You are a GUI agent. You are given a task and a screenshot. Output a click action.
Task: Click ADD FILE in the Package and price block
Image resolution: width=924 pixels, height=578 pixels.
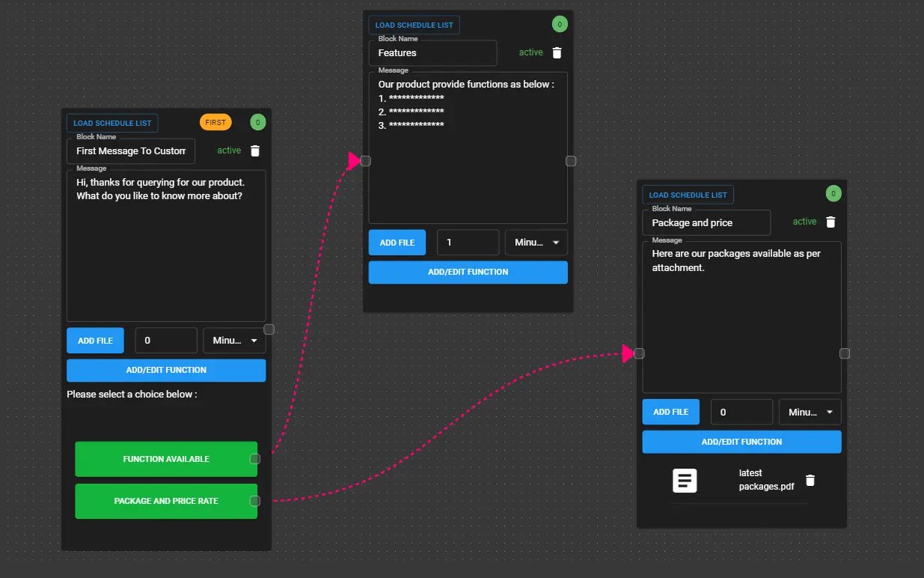670,411
